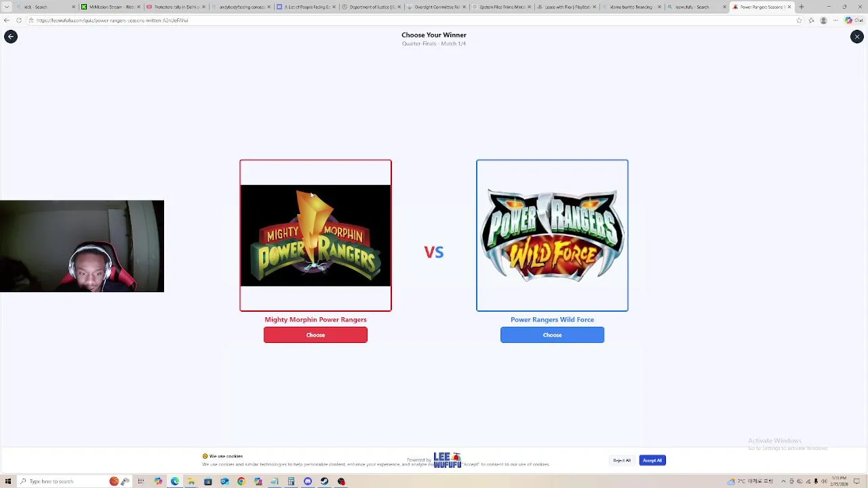Screen dimensions: 868x488
Task: Show hidden system tray icons
Action: tap(783, 481)
